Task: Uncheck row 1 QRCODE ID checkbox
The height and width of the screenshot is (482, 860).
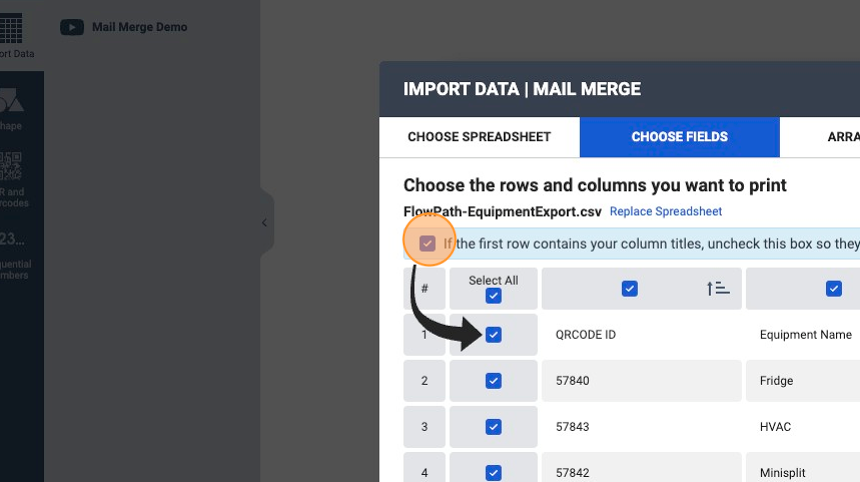Action: [494, 334]
